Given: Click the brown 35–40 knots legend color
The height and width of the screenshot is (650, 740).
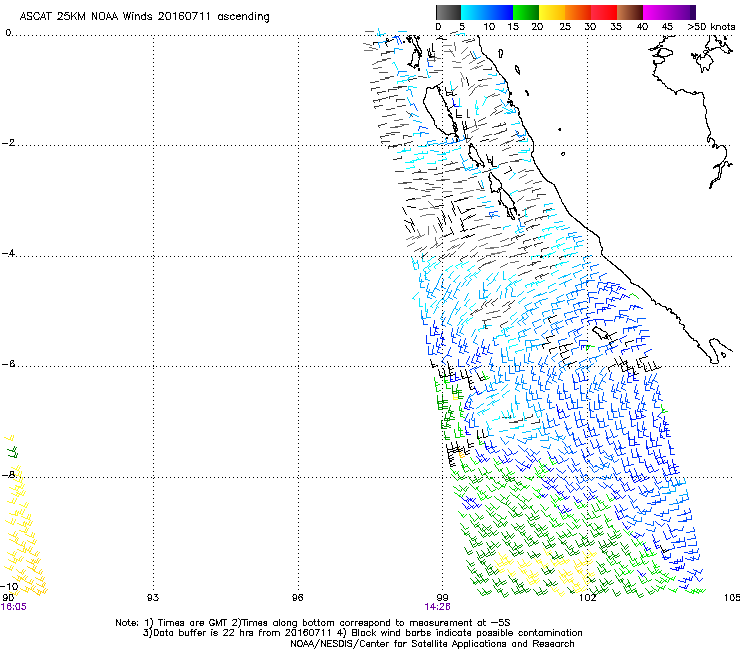Looking at the screenshot, I should coord(630,12).
